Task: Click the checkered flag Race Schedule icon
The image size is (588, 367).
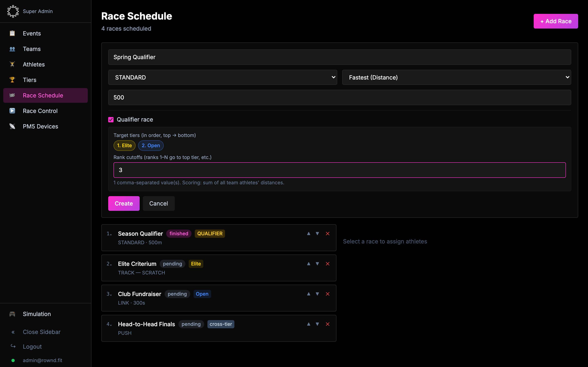Action: click(x=12, y=95)
